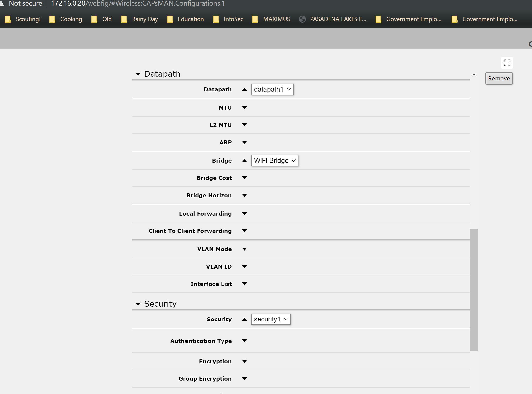Collapse the Security section header
This screenshot has height=394, width=532.
pyautogui.click(x=138, y=304)
